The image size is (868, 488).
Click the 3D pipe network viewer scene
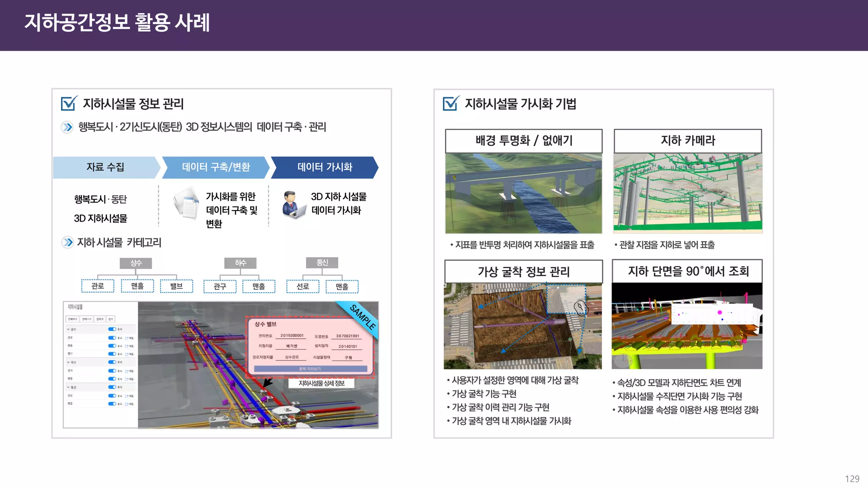(258, 365)
